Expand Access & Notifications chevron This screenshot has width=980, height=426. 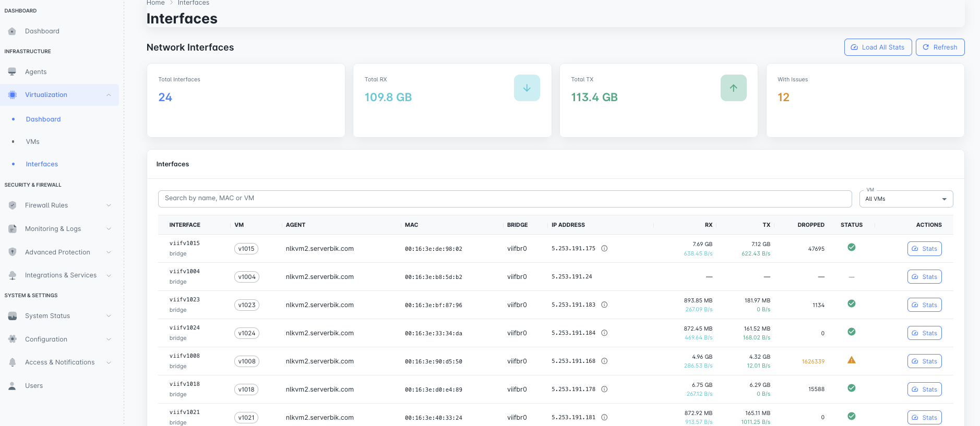pos(109,362)
